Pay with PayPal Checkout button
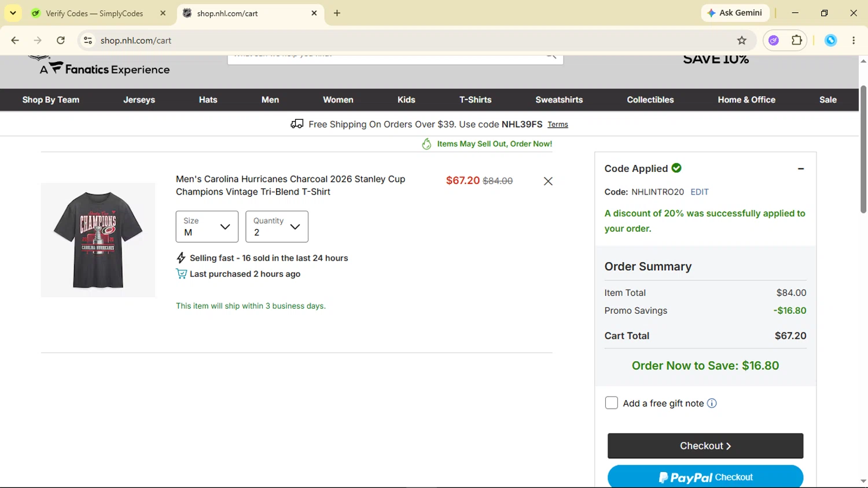868x488 pixels. click(705, 477)
